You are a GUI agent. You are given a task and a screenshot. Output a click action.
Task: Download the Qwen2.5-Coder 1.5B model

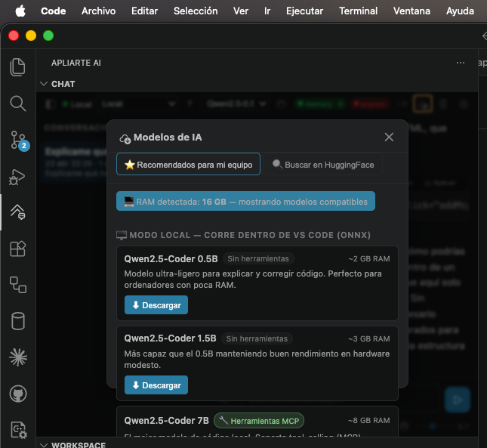pyautogui.click(x=156, y=385)
